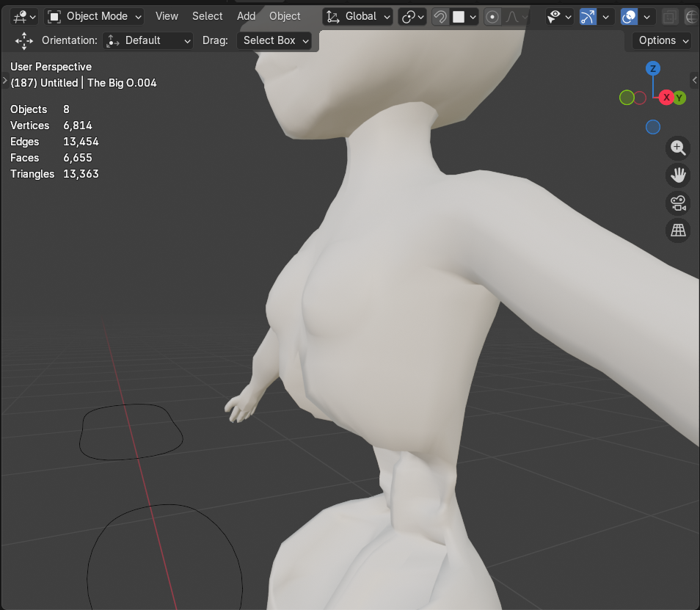This screenshot has width=700, height=610.
Task: Open the Options popover
Action: pos(663,40)
